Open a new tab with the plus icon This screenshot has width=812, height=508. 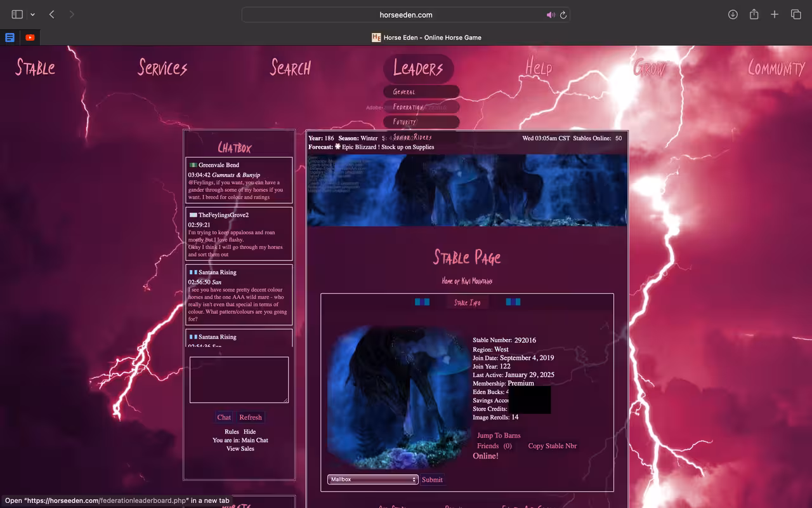click(775, 15)
